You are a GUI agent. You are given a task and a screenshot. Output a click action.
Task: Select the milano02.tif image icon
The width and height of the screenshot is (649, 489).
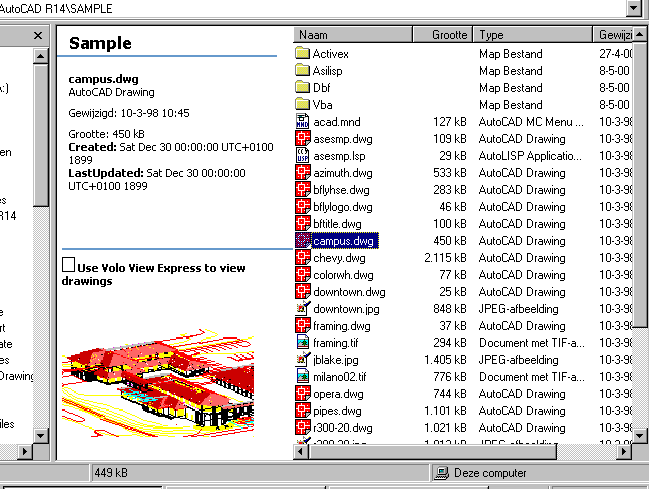pyautogui.click(x=303, y=376)
